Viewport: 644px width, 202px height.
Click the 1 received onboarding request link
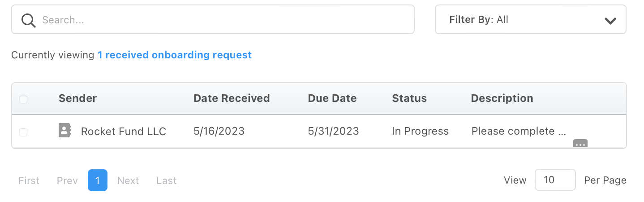click(x=175, y=55)
